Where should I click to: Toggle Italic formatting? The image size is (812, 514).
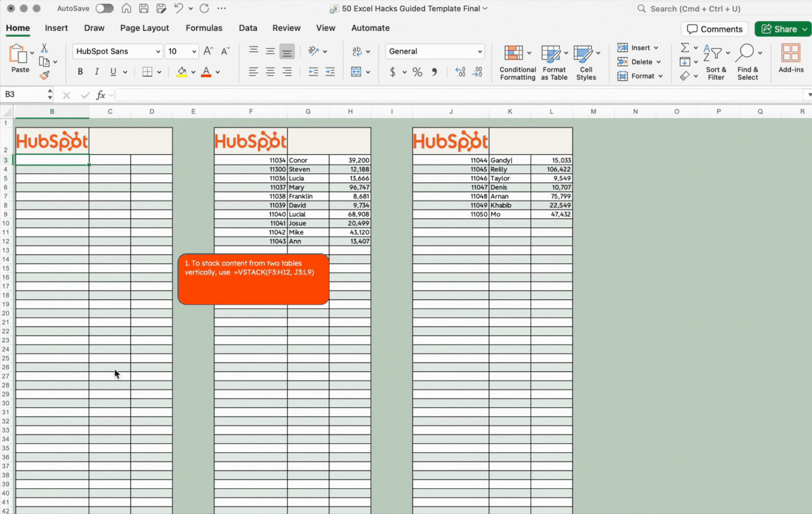[97, 72]
